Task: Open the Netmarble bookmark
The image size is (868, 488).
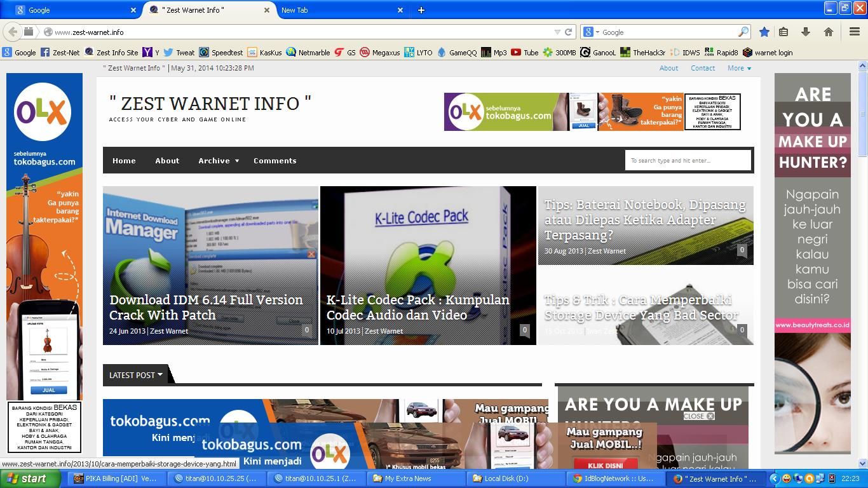Action: coord(308,53)
